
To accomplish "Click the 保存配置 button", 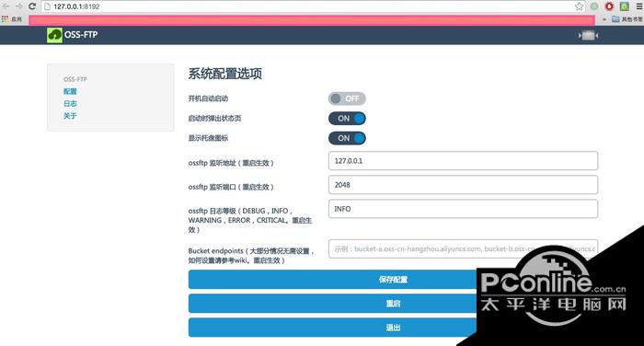I will point(393,280).
